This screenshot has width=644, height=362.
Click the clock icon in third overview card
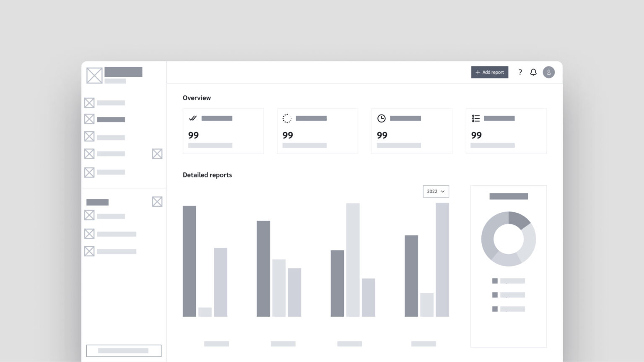(x=381, y=118)
